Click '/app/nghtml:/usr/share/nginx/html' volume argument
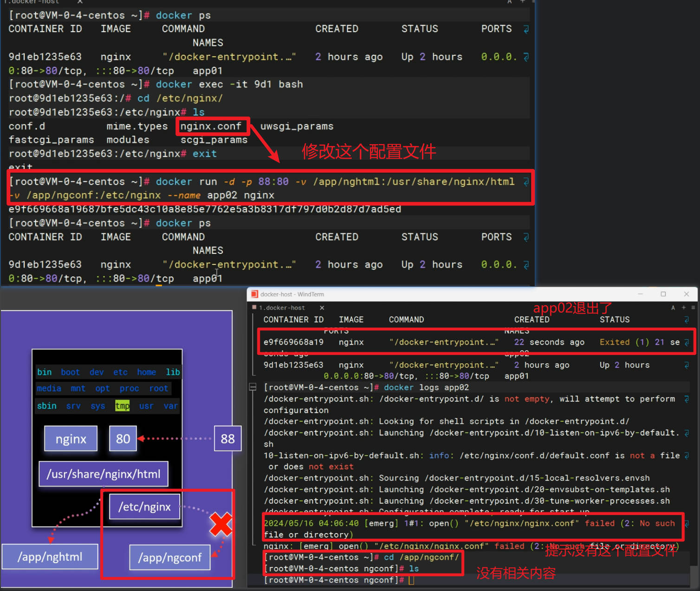The image size is (700, 591). pyautogui.click(x=414, y=181)
